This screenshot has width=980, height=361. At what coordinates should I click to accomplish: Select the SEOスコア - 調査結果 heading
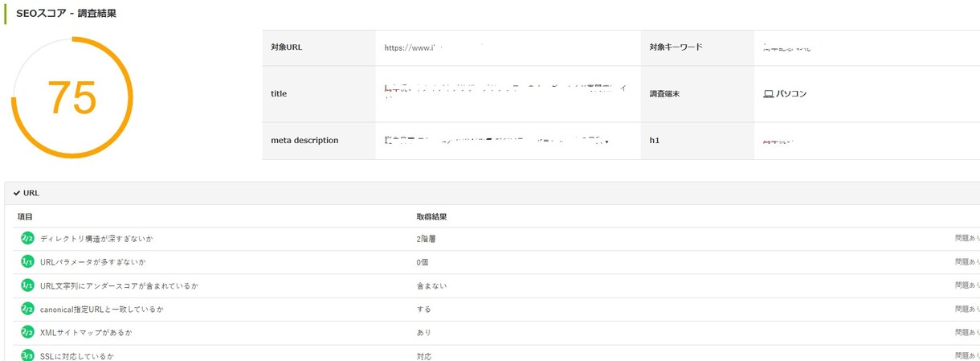[x=66, y=14]
